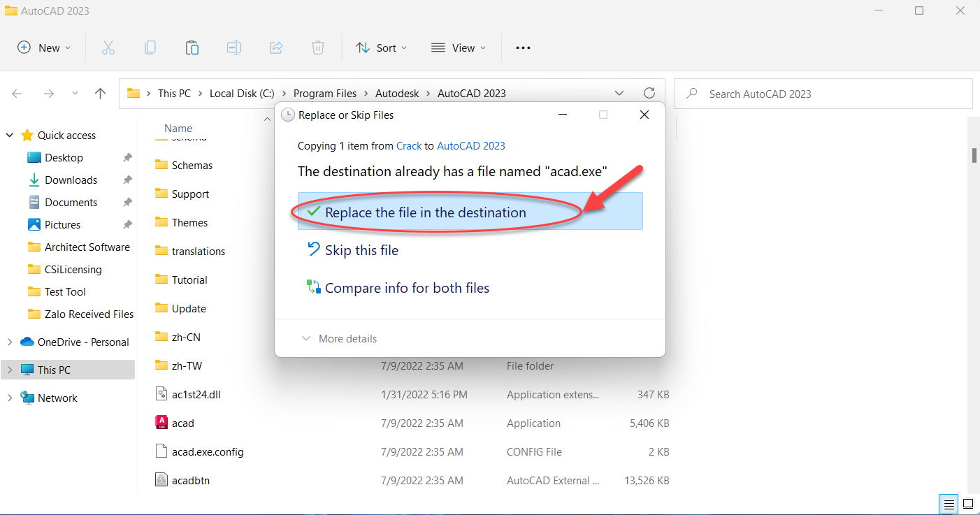Switch to large thumbnails view using bottom-right toggle

968,503
